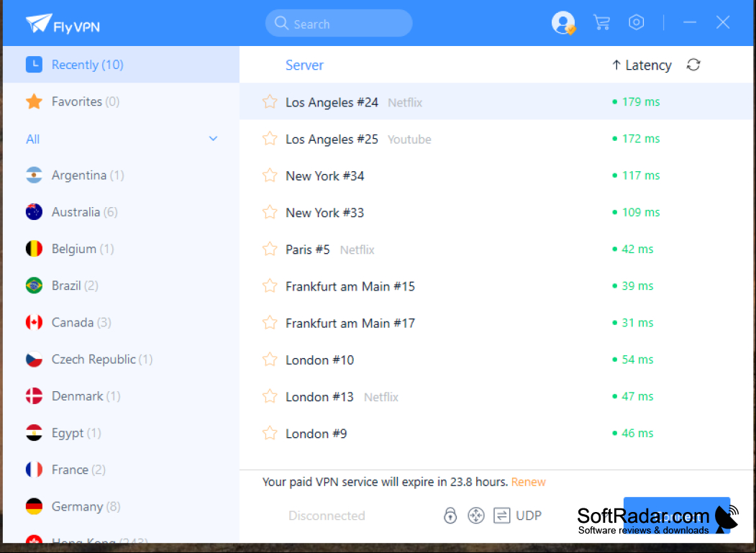Click the 31 ms latency value

click(x=637, y=323)
